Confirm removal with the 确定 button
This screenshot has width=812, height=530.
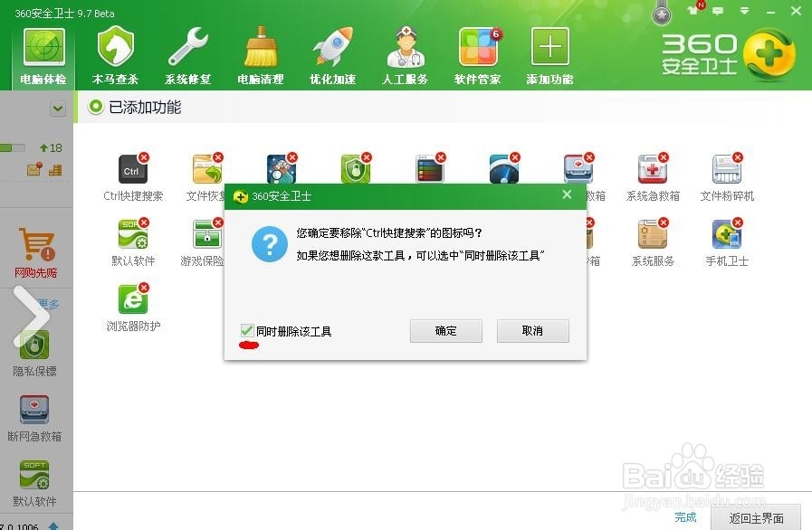pyautogui.click(x=445, y=331)
